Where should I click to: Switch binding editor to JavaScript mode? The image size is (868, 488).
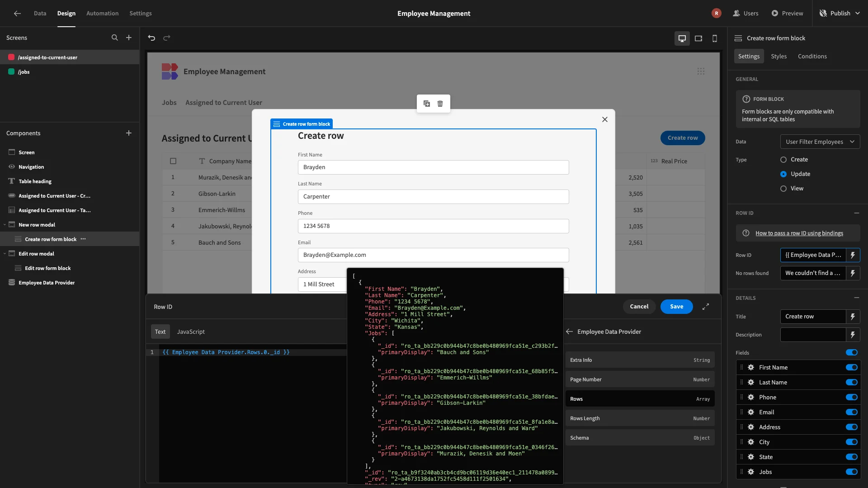191,332
